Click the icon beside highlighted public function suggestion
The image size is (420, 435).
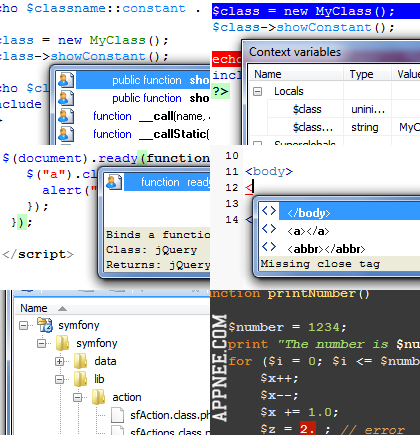pyautogui.click(x=66, y=80)
